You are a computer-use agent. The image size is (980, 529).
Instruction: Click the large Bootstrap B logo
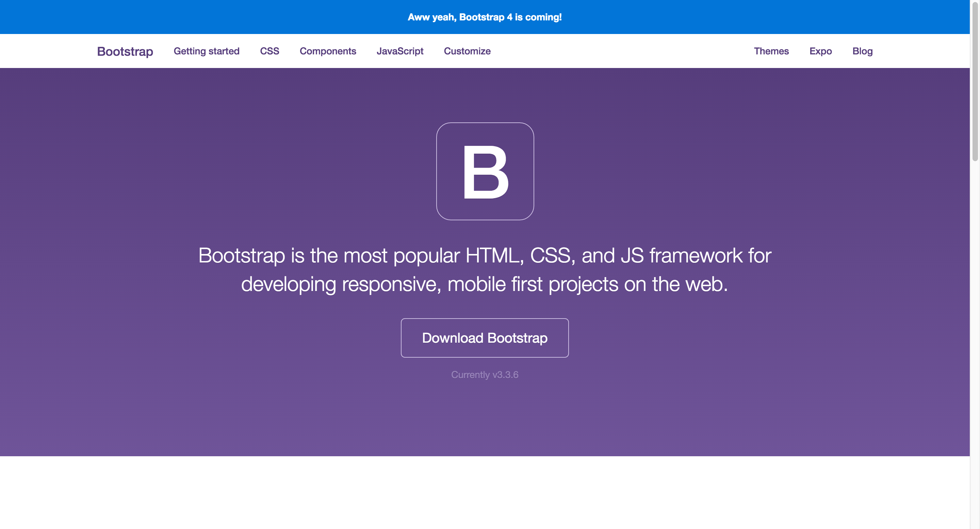tap(485, 171)
